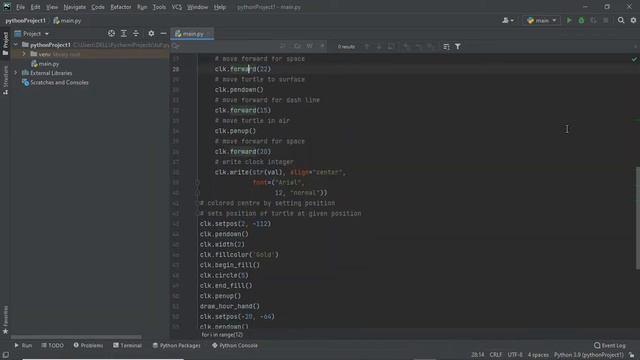Expand the venv folder
The image size is (640, 360).
pos(24,54)
